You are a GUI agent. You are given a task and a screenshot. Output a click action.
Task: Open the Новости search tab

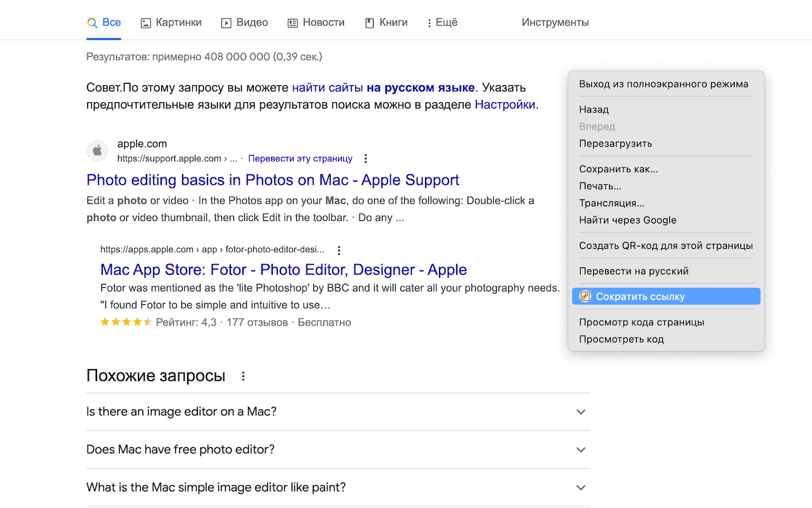tap(316, 23)
